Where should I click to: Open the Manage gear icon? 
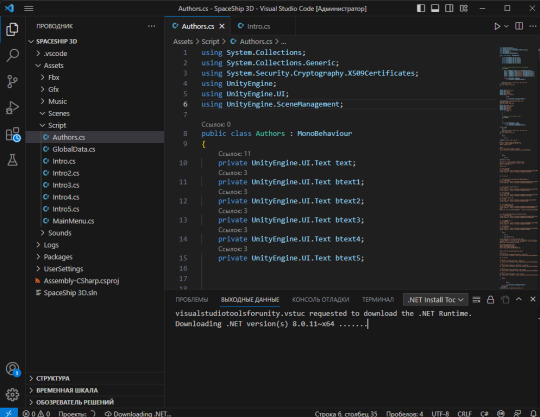click(x=12, y=395)
